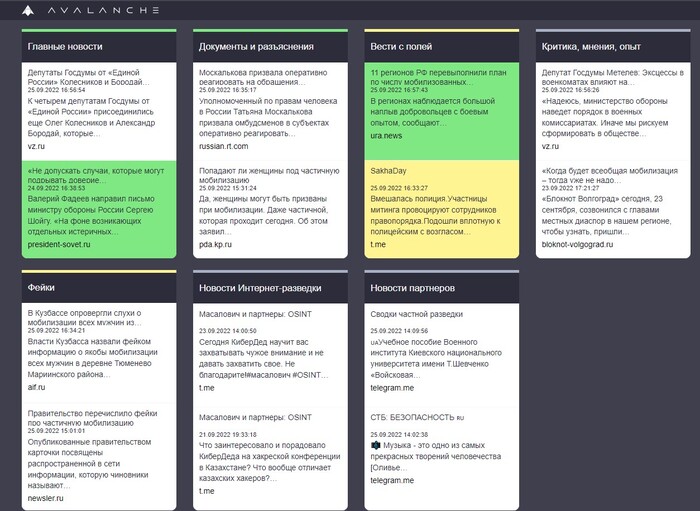Select the t.me source under SakhaDay card
700x511 pixels.
tap(378, 244)
